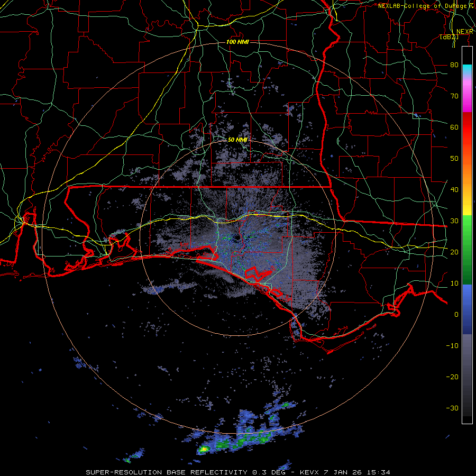Image resolution: width=476 pixels, height=476 pixels.
Task: Click the 80 value on the color scale
Action: pyautogui.click(x=454, y=65)
